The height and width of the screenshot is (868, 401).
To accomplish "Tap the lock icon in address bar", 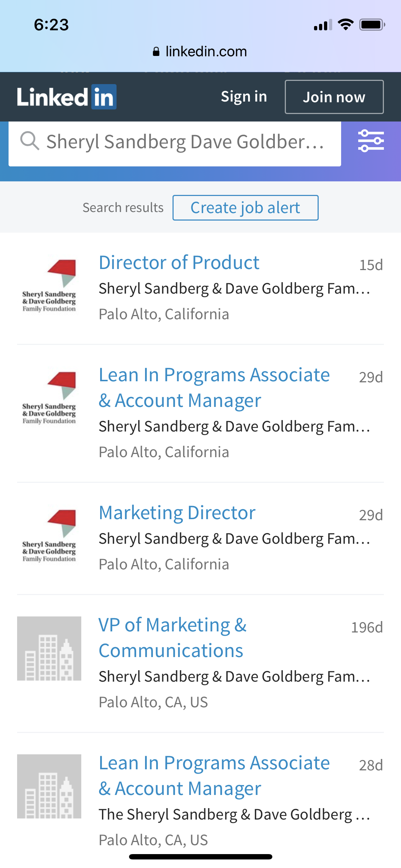I will point(156,52).
